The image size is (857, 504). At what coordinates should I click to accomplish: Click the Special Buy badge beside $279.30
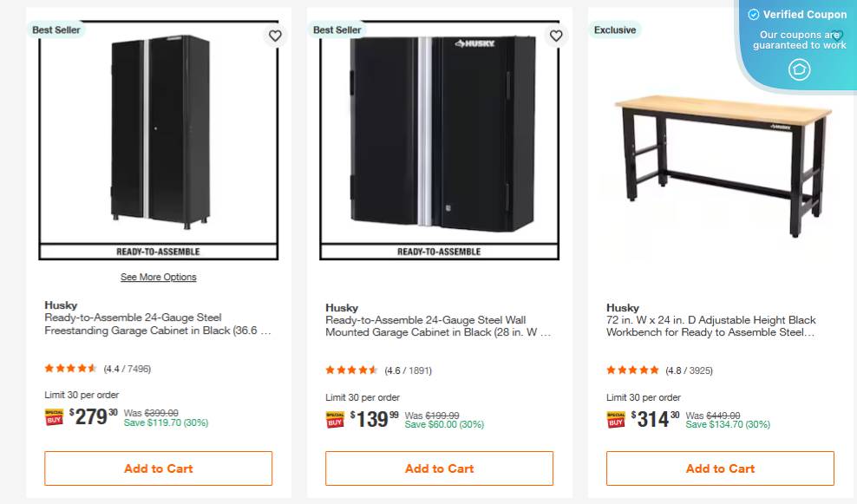(55, 417)
